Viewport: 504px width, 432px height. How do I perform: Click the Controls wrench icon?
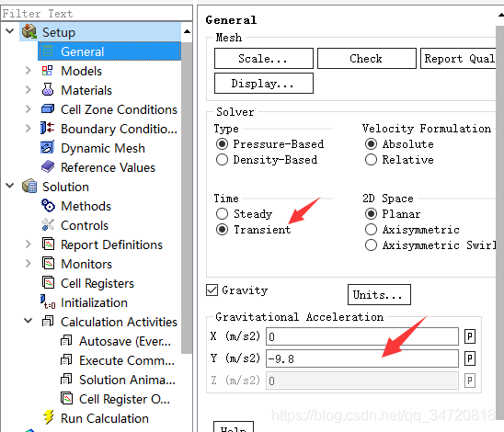click(48, 225)
